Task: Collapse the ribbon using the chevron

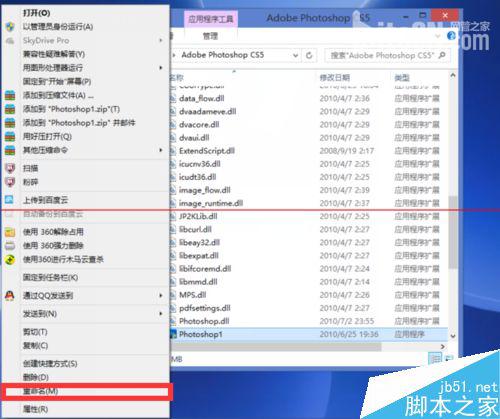Action: pos(438,36)
